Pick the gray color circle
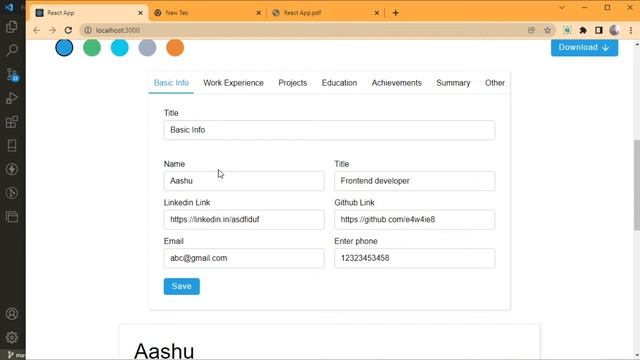 [x=147, y=48]
